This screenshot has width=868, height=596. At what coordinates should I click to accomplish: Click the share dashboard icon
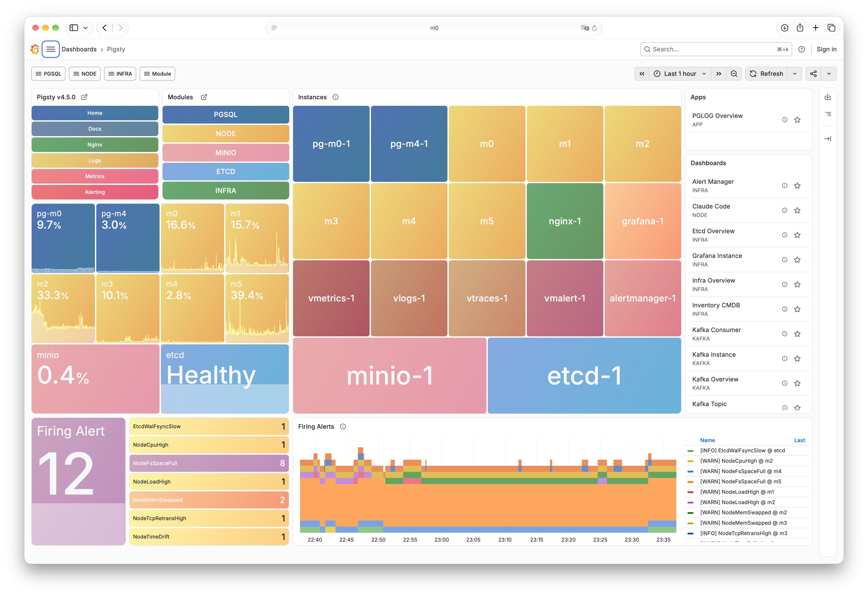click(813, 73)
